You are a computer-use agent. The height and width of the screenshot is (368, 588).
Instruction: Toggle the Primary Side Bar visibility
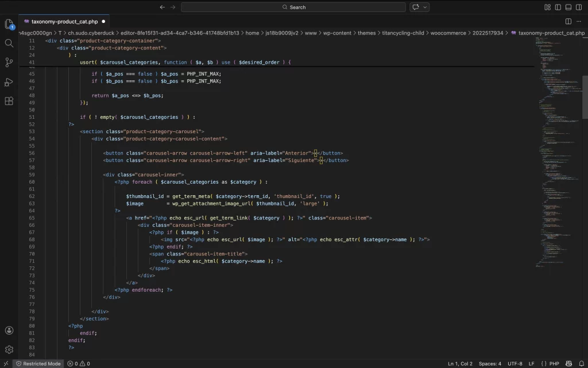pos(558,7)
